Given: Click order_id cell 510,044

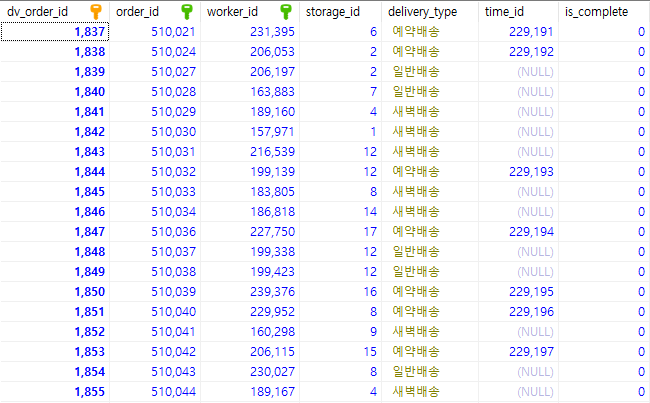Looking at the screenshot, I should [x=155, y=392].
